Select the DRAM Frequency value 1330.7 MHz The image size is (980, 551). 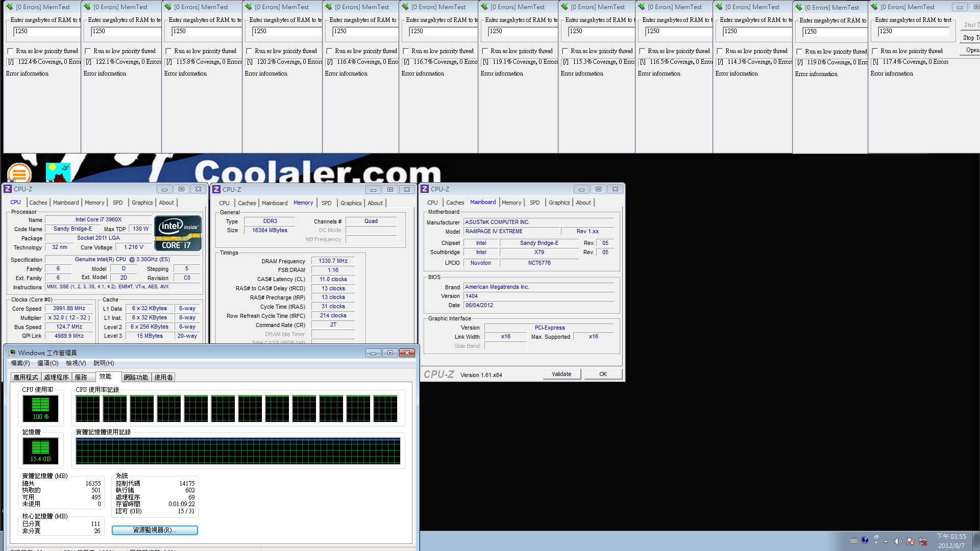[333, 261]
